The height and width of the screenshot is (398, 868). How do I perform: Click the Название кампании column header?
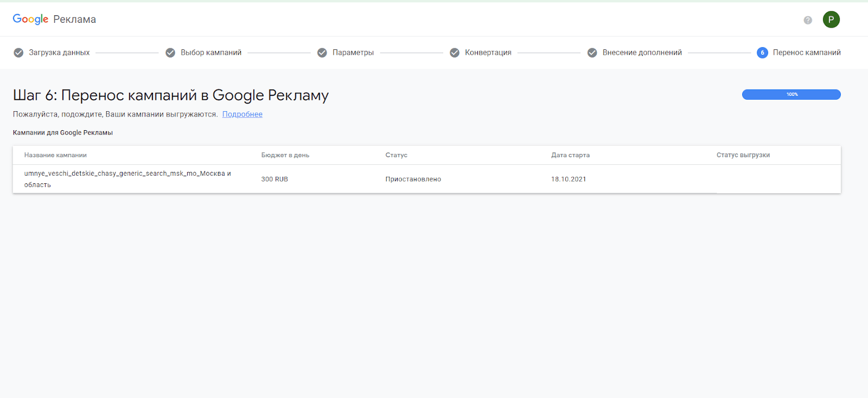[55, 155]
